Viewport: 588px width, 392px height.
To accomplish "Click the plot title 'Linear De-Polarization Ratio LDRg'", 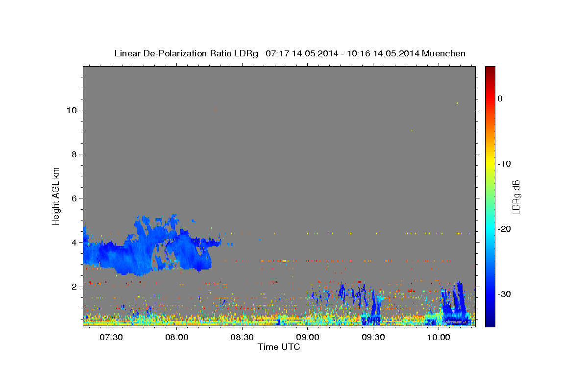I will point(186,53).
